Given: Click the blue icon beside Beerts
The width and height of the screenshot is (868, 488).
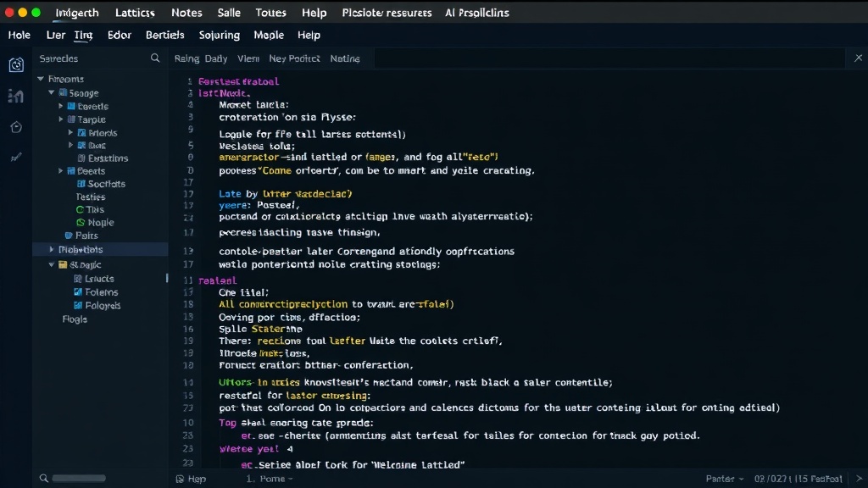Looking at the screenshot, I should pyautogui.click(x=71, y=171).
